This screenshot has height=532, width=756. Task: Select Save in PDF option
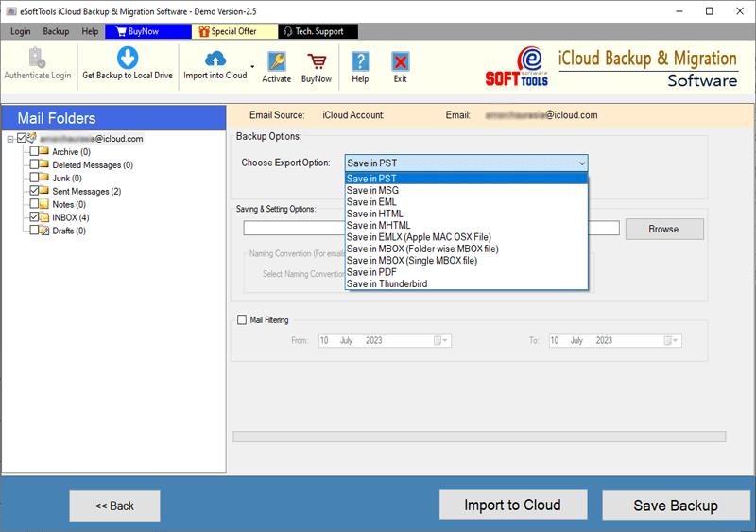click(x=467, y=272)
